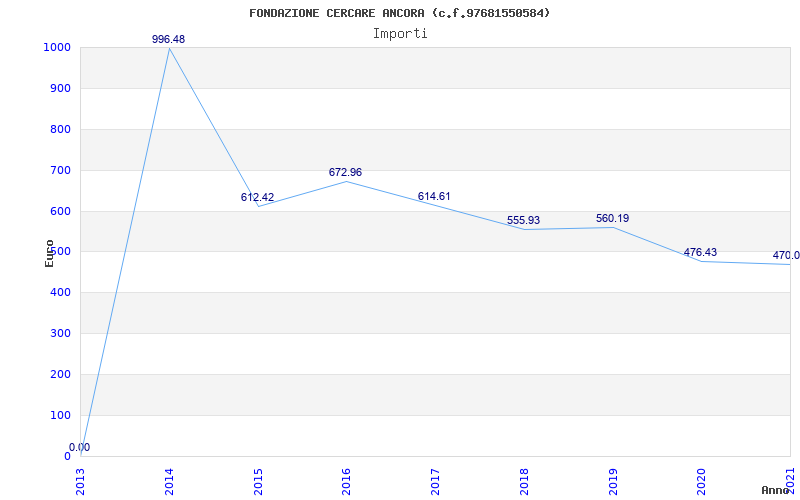Click the x-axis year 2013
This screenshot has width=800, height=500.
pyautogui.click(x=80, y=482)
